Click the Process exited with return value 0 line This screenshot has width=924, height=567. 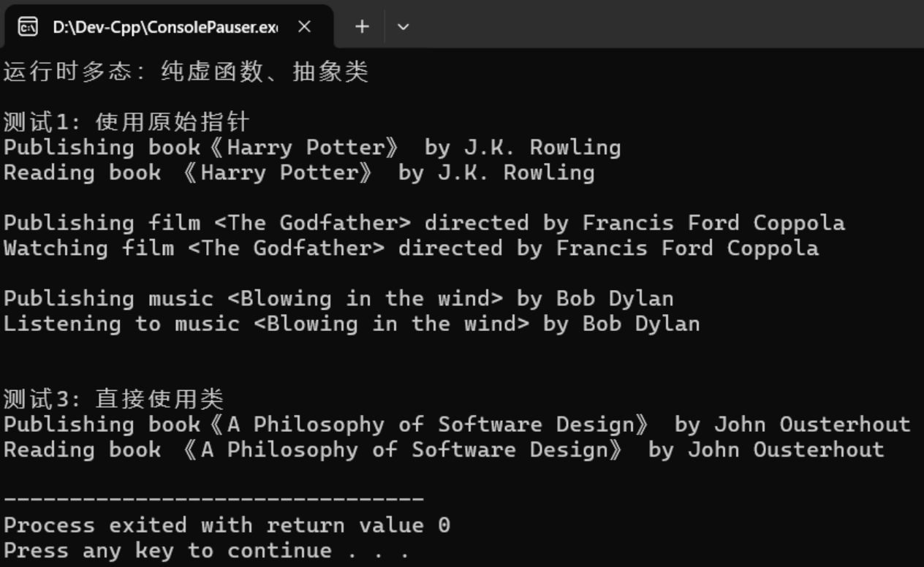(x=227, y=525)
